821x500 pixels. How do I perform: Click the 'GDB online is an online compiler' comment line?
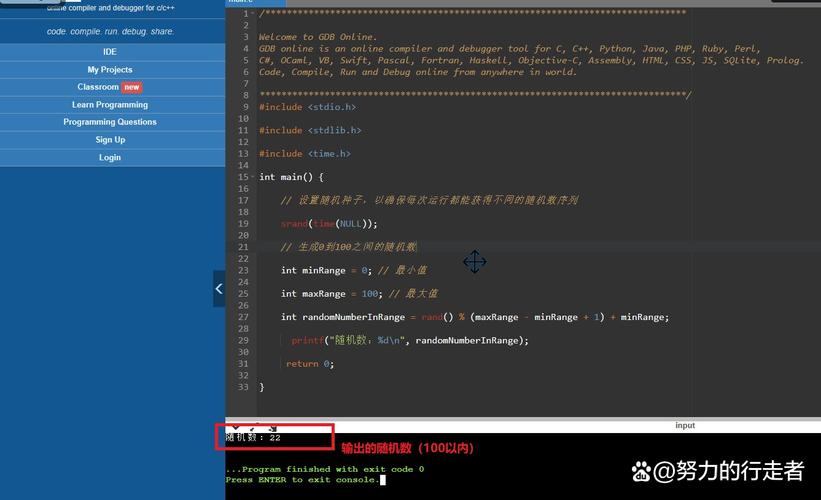click(509, 49)
